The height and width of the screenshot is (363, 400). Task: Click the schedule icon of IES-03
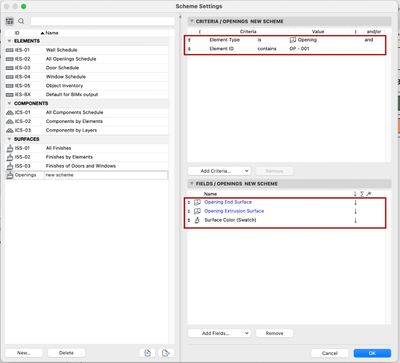[x=10, y=68]
